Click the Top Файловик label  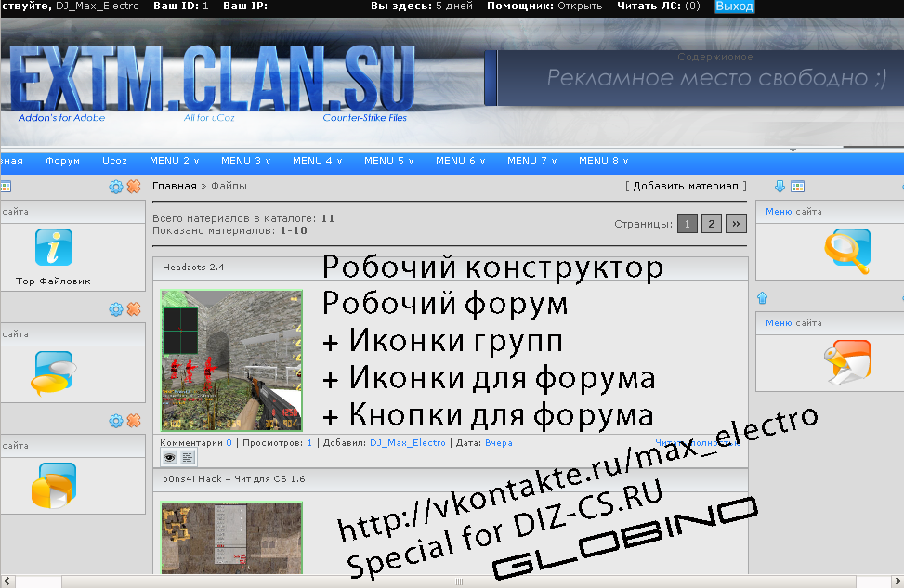53,281
